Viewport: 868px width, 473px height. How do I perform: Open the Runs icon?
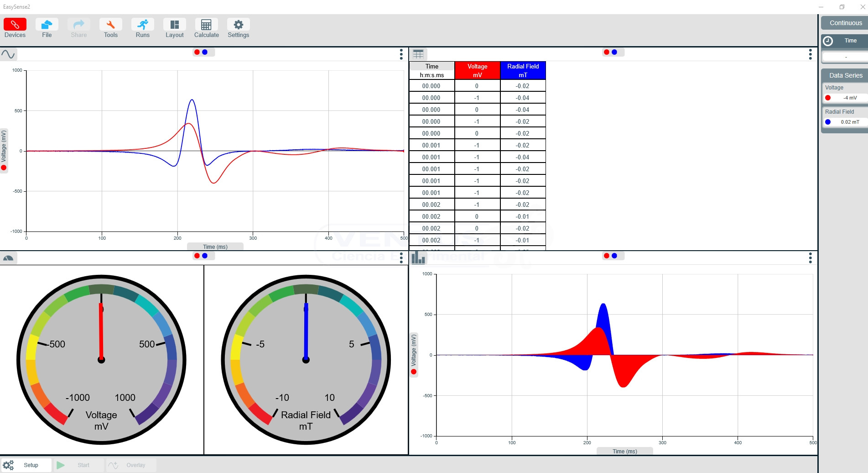(x=142, y=25)
